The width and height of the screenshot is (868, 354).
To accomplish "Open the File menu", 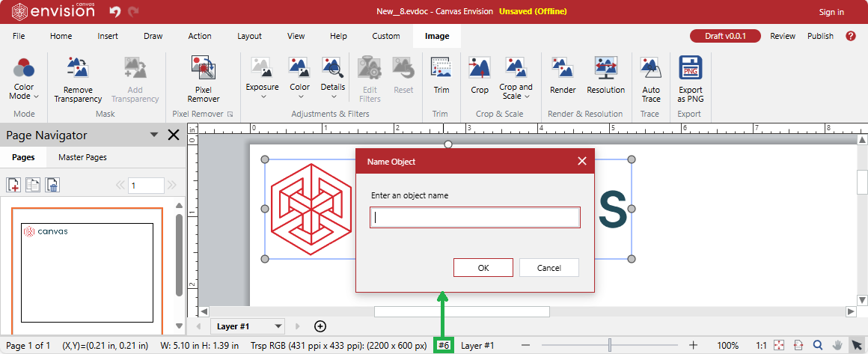I will [x=19, y=36].
